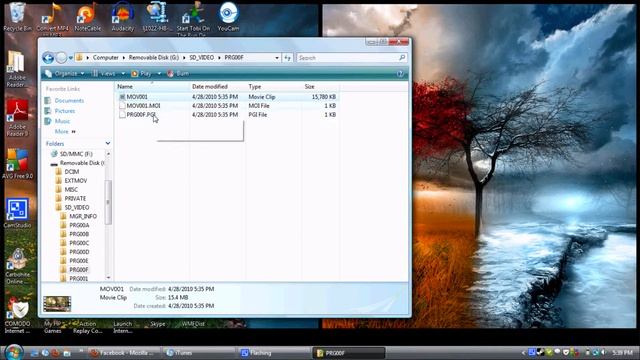Viewport: 640px width, 360px height.
Task: Sort files by the Size column header
Action: pyautogui.click(x=320, y=87)
